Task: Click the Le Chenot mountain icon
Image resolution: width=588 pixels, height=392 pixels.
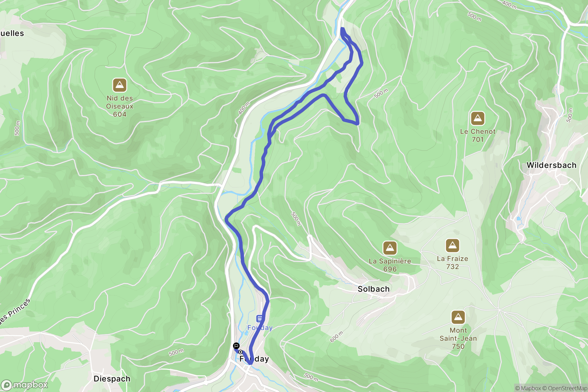Action: [x=478, y=118]
